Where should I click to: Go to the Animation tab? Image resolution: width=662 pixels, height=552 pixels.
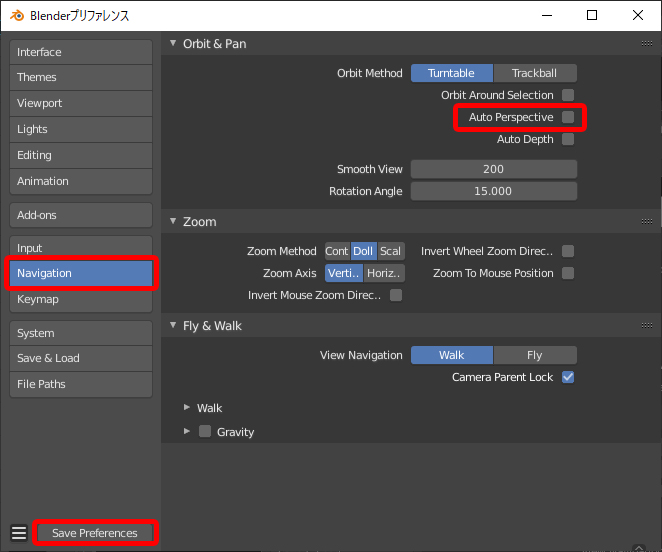pos(81,181)
